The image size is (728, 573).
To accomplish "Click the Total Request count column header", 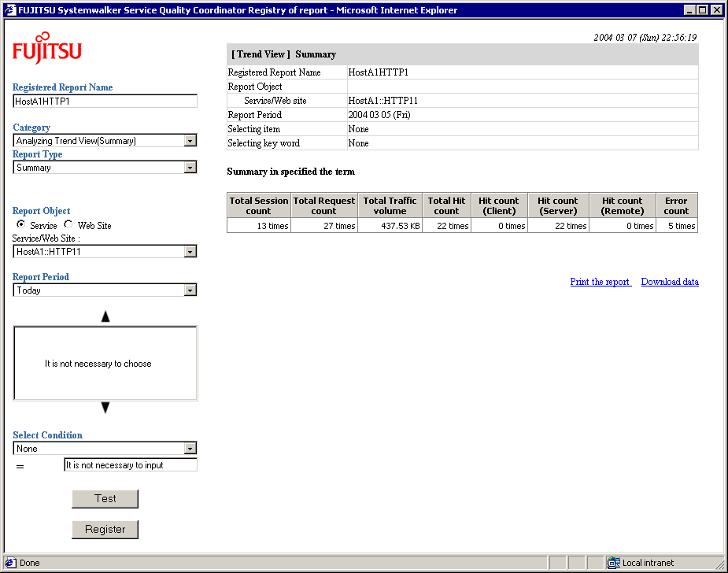I will (x=324, y=205).
